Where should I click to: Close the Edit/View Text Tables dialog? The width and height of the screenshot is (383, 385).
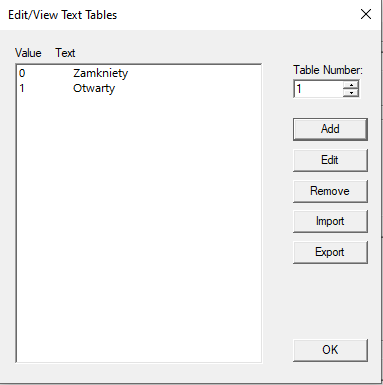366,14
